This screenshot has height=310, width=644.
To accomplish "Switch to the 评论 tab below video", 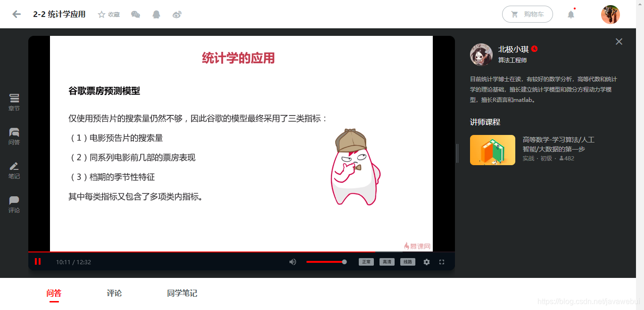I will [114, 293].
